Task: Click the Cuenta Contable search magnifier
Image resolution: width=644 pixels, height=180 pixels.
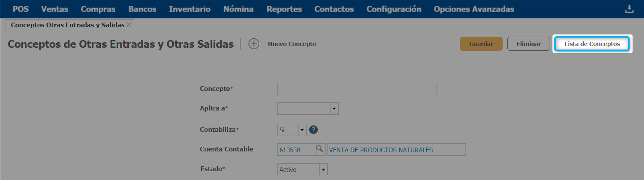Action: coord(319,149)
